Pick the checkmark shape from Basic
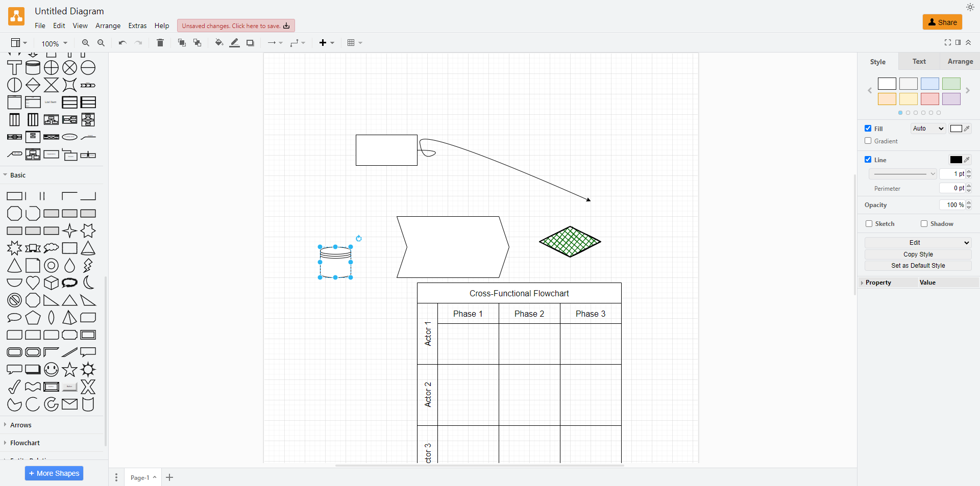980x486 pixels. click(x=14, y=387)
